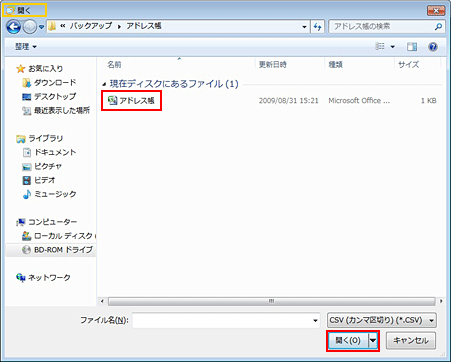Click the folder icon in address bar
Viewport: 451px width, 362px height.
pyautogui.click(x=52, y=26)
